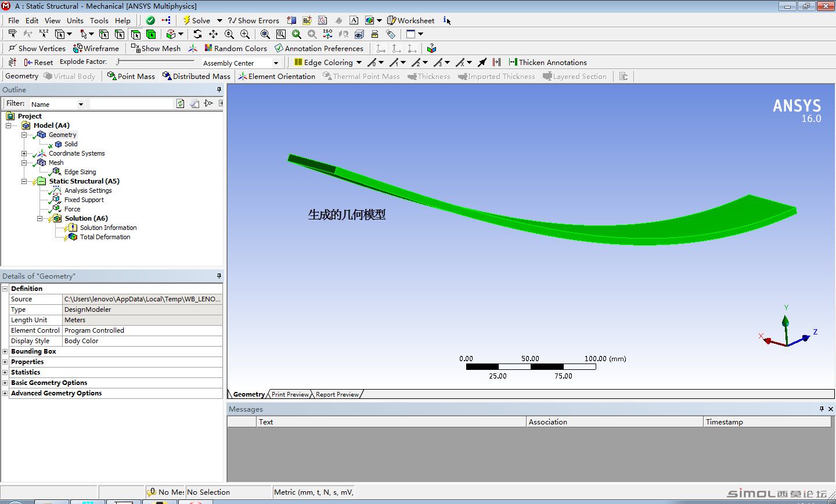Click the Refresh Search icon in Outline

[x=181, y=103]
